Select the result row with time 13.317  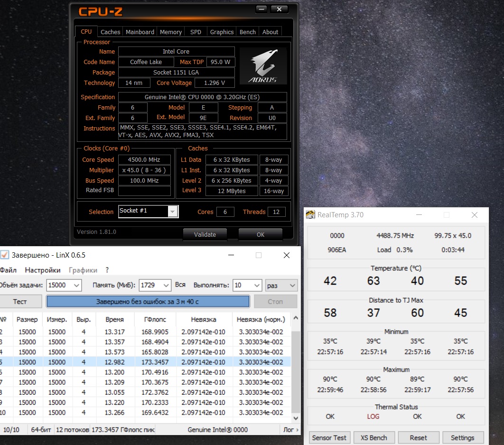pyautogui.click(x=145, y=332)
